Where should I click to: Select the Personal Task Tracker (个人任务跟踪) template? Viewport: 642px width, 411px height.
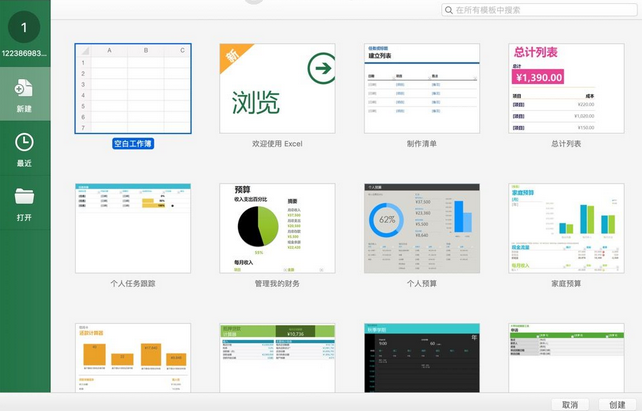[133, 228]
